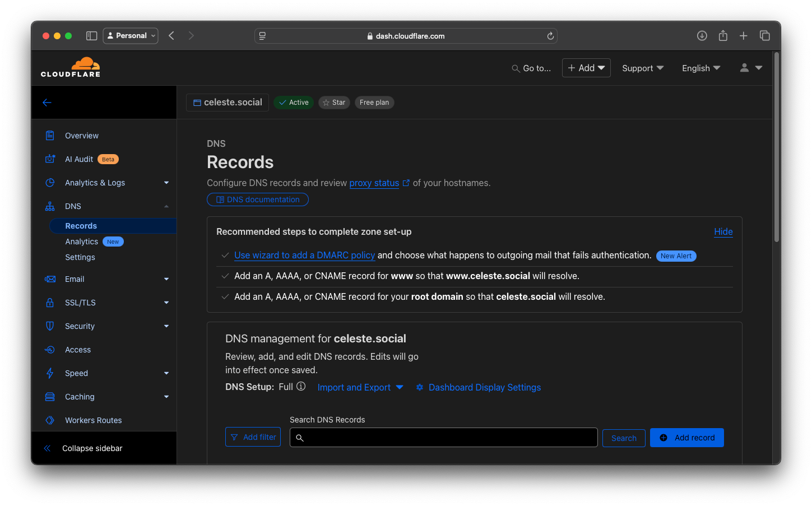Click the Speed lightning icon
Screen dimensions: 812x506
(x=50, y=373)
